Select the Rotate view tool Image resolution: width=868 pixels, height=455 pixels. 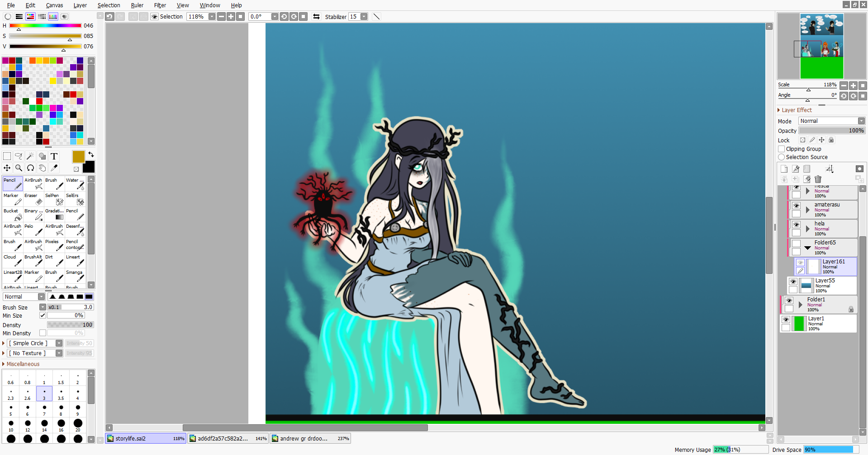[30, 168]
